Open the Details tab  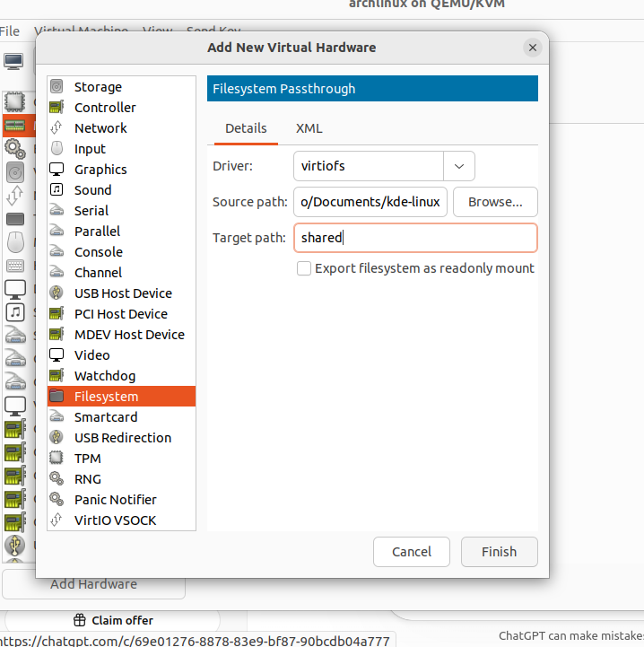pyautogui.click(x=246, y=128)
